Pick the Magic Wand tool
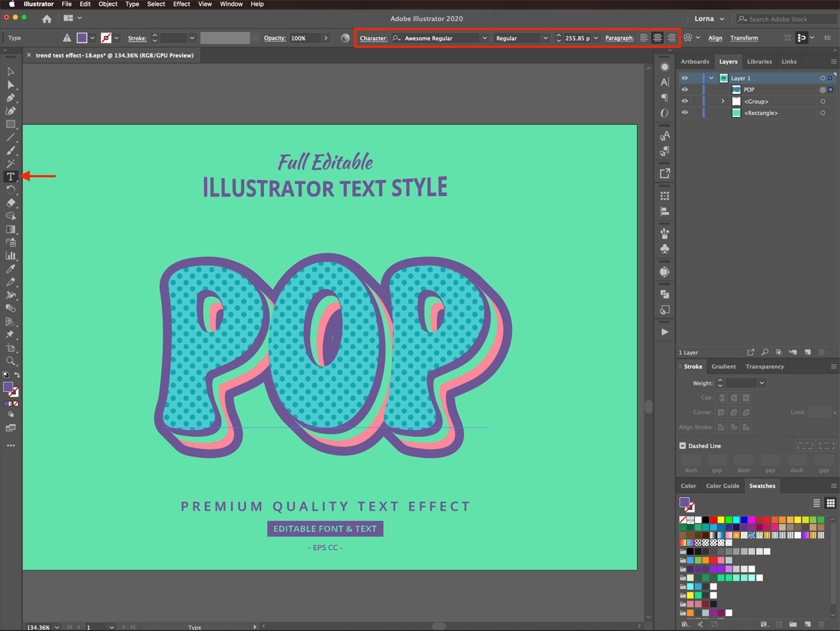Viewport: 840px width, 631px height. pyautogui.click(x=11, y=164)
